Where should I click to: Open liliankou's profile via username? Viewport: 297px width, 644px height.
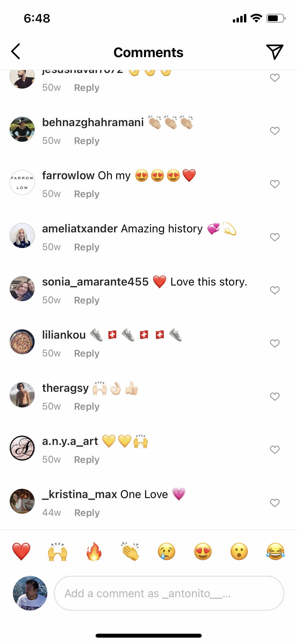64,335
